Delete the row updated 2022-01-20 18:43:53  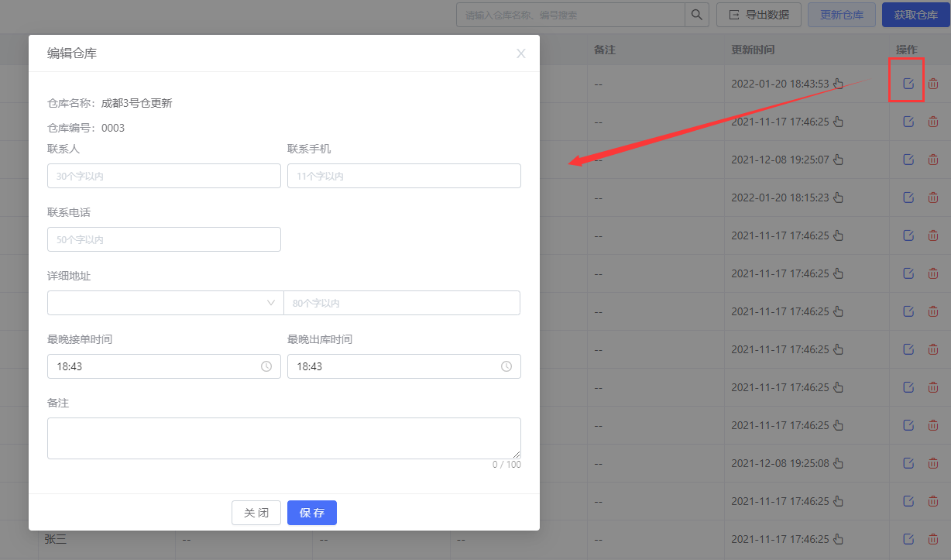[933, 84]
